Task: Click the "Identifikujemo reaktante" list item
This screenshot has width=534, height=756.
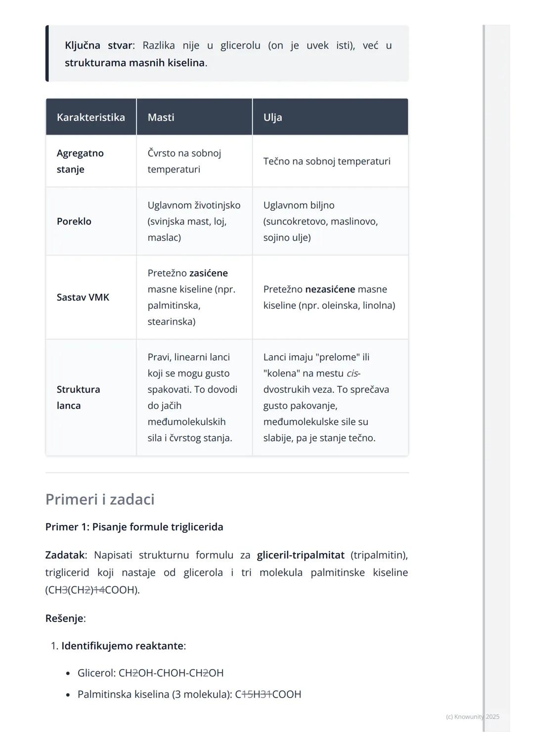Action: tap(123, 646)
